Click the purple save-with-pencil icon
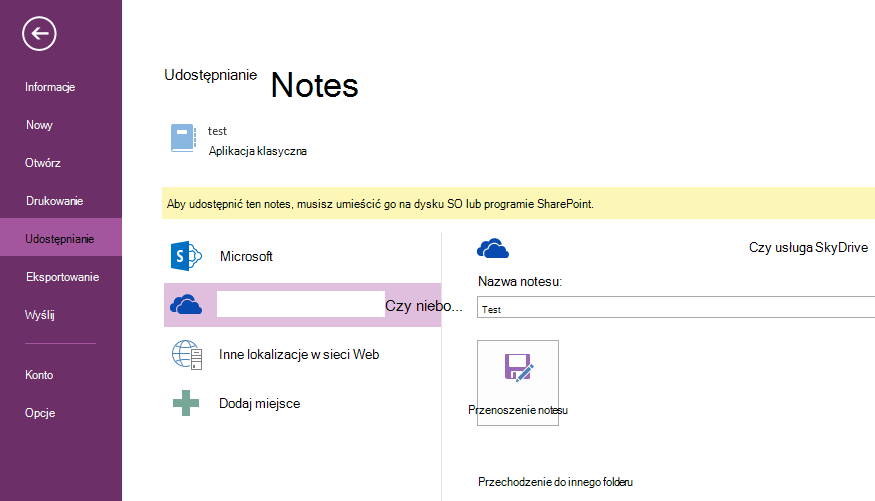This screenshot has height=501, width=875. click(x=518, y=367)
